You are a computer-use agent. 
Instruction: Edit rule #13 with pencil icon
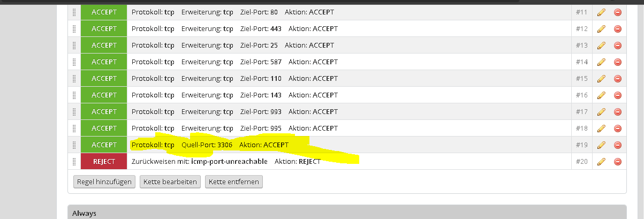601,46
